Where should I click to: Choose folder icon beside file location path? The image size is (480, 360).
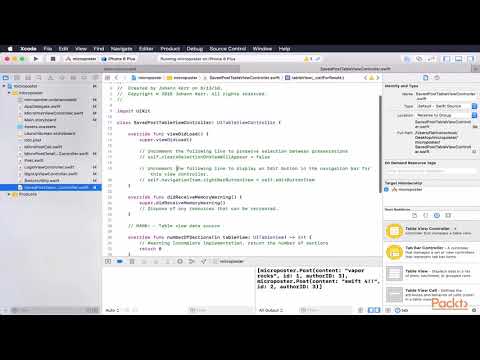[475, 127]
